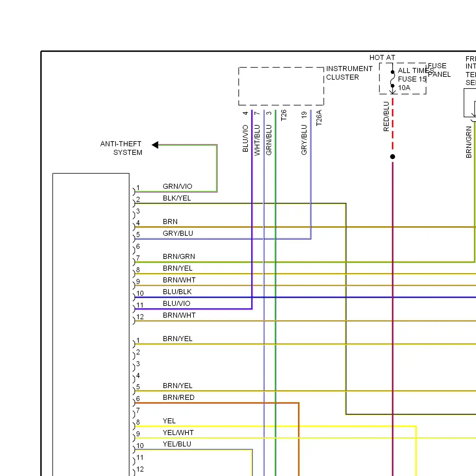This screenshot has width=476, height=476.
Task: Click BRN/WHT label at upper connector pin 9
Action: 179,280
